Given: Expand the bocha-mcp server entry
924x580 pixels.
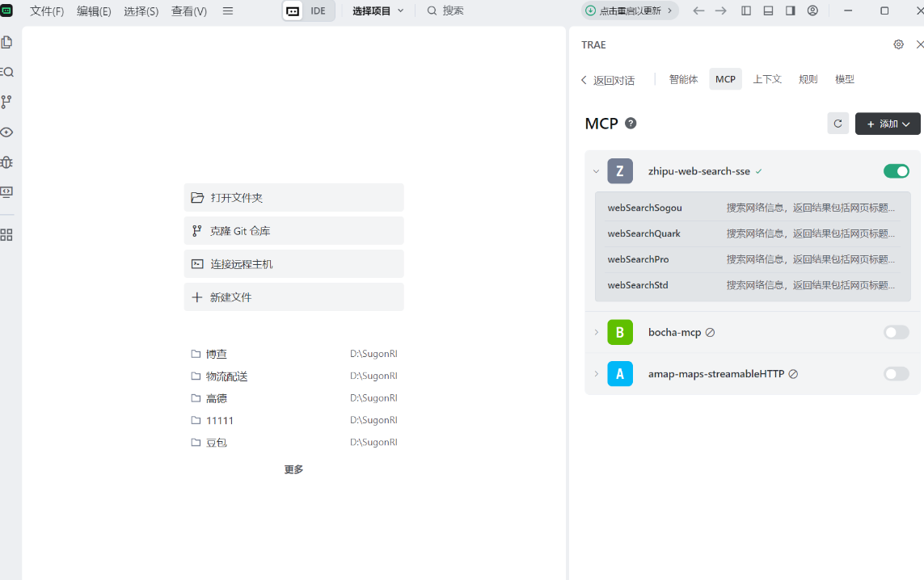Looking at the screenshot, I should point(596,332).
